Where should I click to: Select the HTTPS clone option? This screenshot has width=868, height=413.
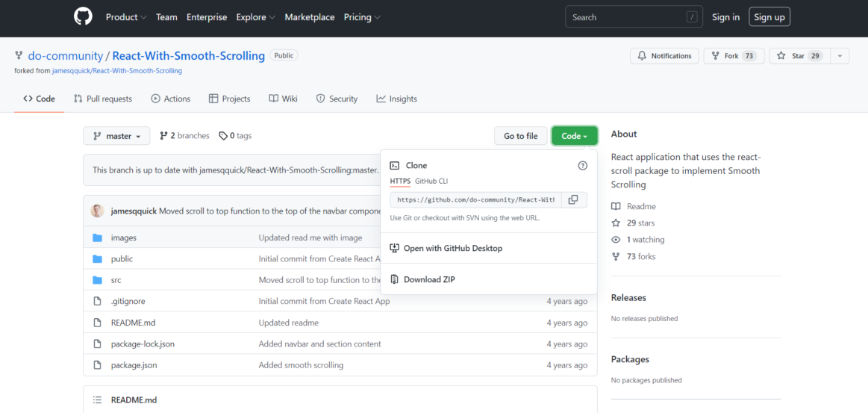click(400, 181)
